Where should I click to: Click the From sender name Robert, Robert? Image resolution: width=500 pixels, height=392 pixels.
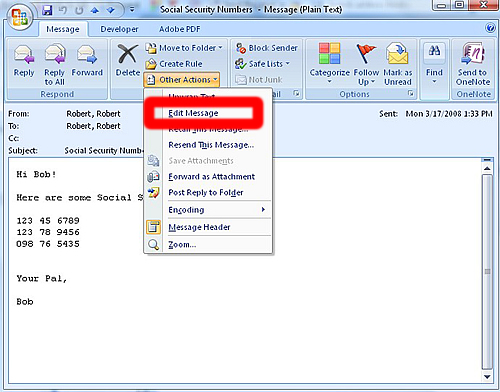pos(93,114)
